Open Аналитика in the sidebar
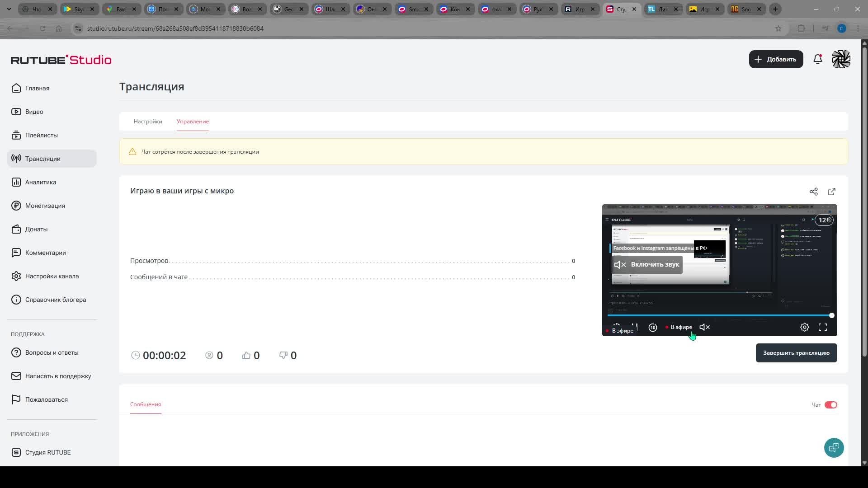 point(41,182)
